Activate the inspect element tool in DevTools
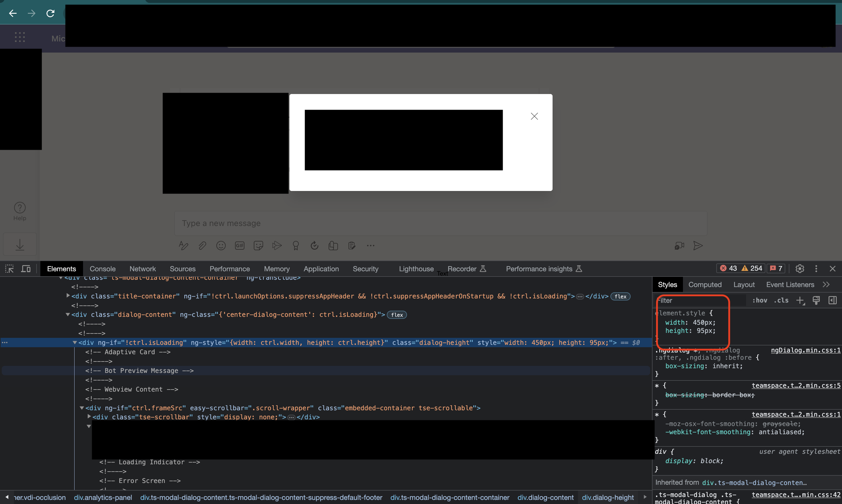This screenshot has width=842, height=504. 9,268
